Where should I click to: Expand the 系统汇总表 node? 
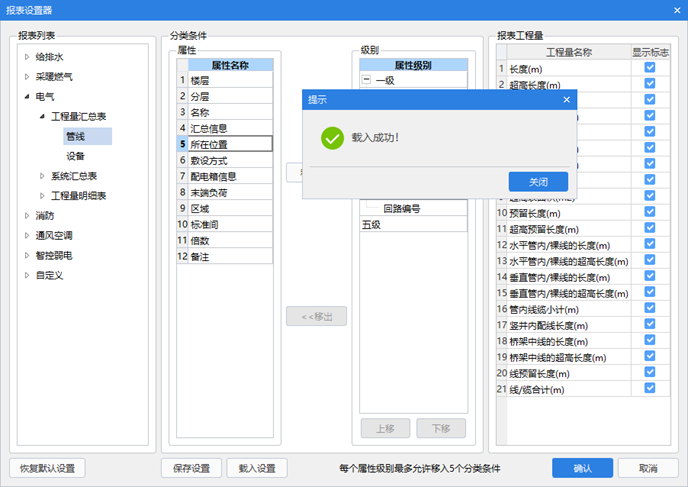coord(43,176)
